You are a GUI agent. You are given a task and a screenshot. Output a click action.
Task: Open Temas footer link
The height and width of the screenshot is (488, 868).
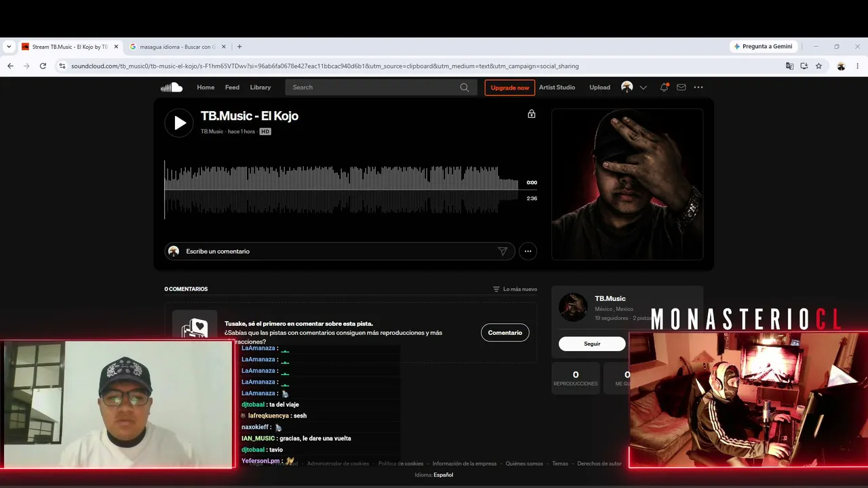(560, 464)
